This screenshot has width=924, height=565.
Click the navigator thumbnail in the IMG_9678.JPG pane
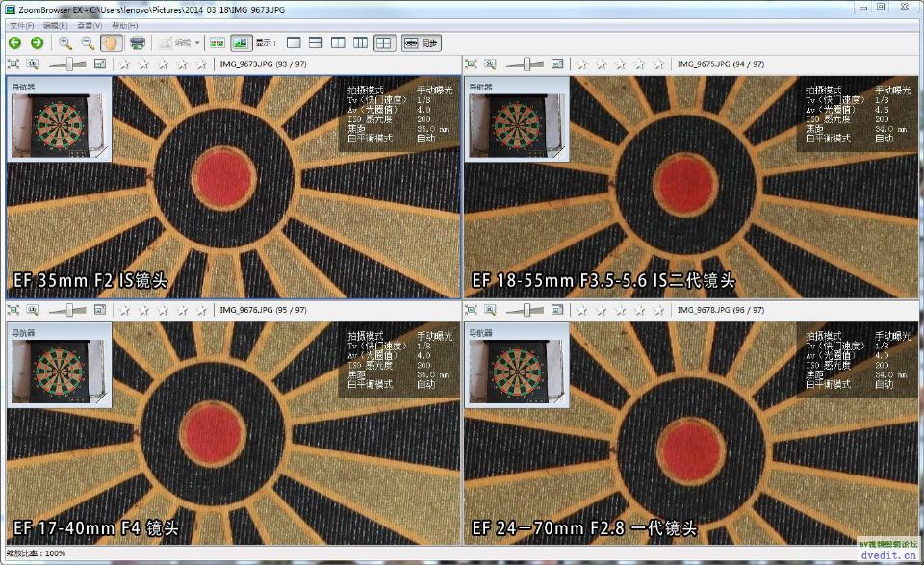517,372
